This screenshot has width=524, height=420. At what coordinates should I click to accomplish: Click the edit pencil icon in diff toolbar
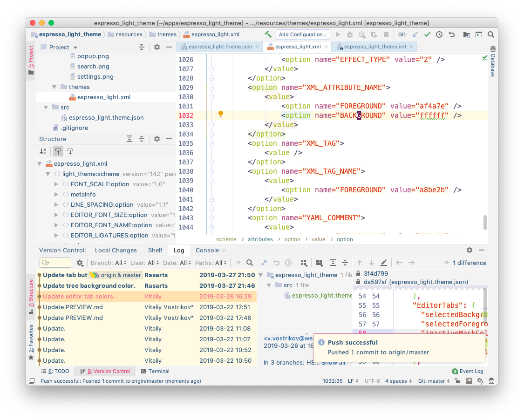(384, 263)
